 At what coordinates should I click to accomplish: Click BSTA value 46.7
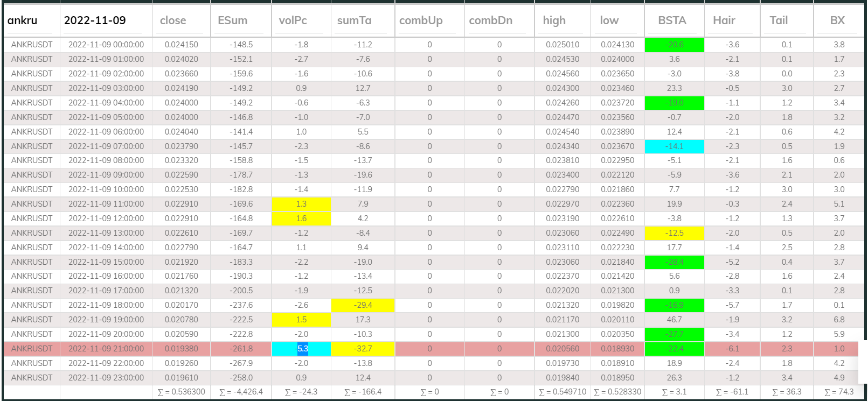pos(674,320)
